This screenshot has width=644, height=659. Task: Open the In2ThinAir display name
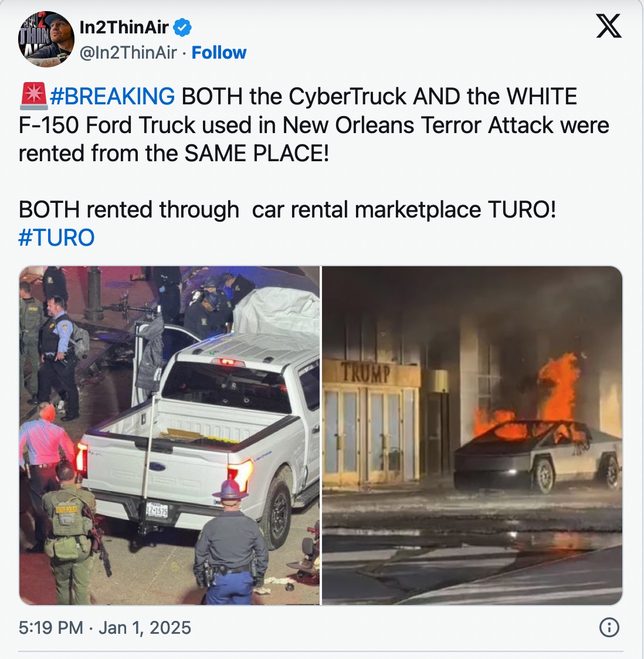pyautogui.click(x=124, y=28)
